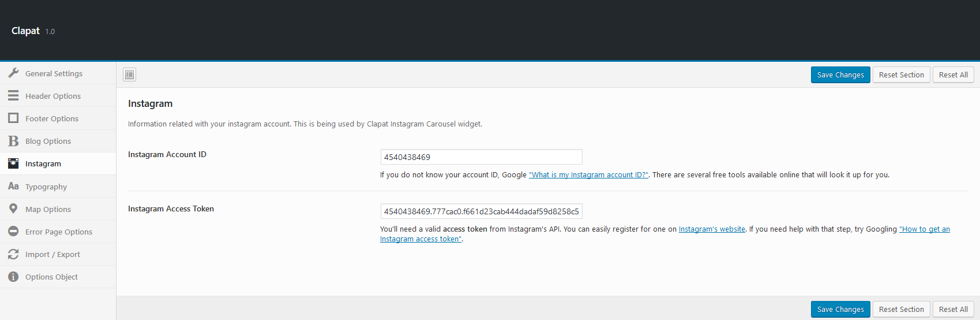This screenshot has width=980, height=320.
Task: Click the bold B icon beside Blog Options
Action: coord(13,141)
